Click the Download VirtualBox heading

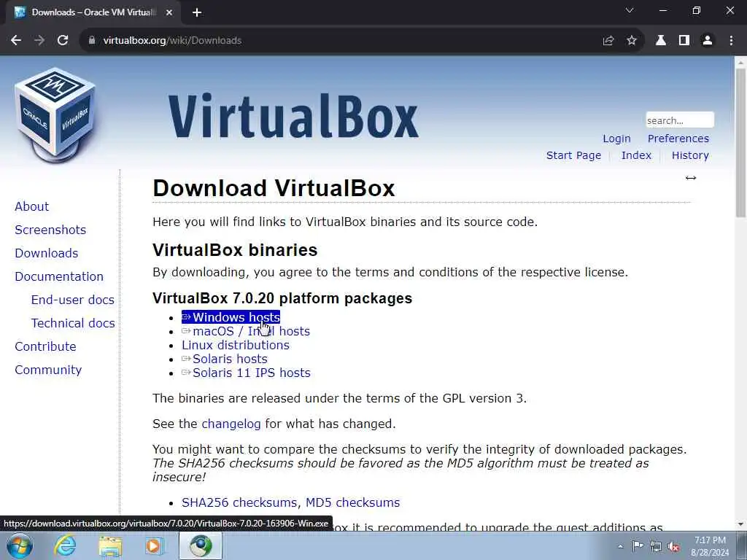(x=274, y=188)
